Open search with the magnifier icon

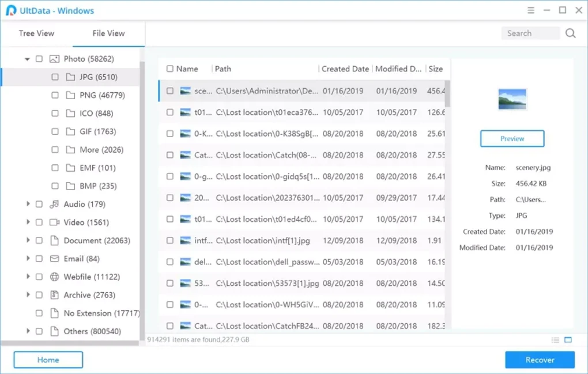[x=570, y=33]
